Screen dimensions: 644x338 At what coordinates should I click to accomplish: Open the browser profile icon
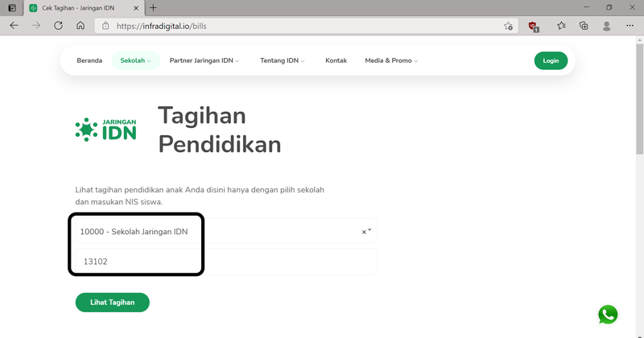606,26
